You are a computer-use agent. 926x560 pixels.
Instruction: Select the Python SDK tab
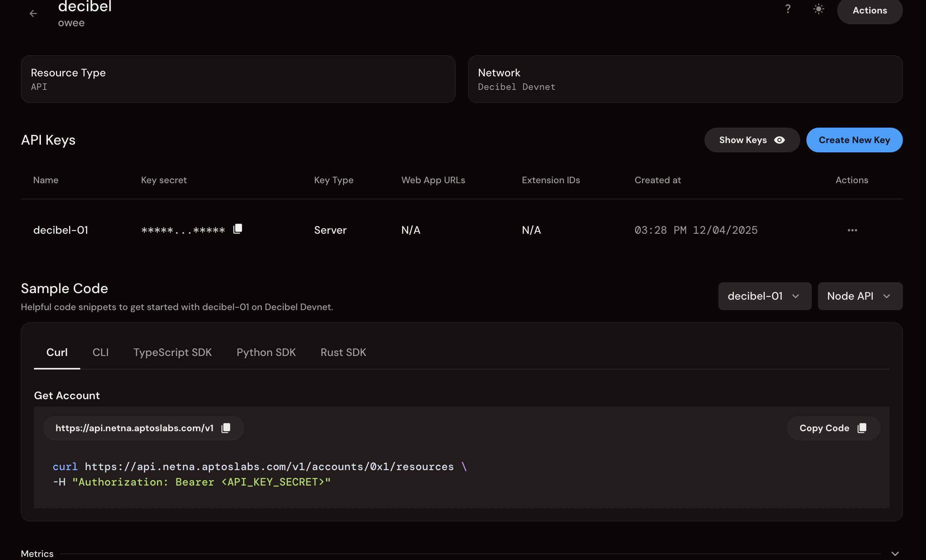click(x=266, y=353)
